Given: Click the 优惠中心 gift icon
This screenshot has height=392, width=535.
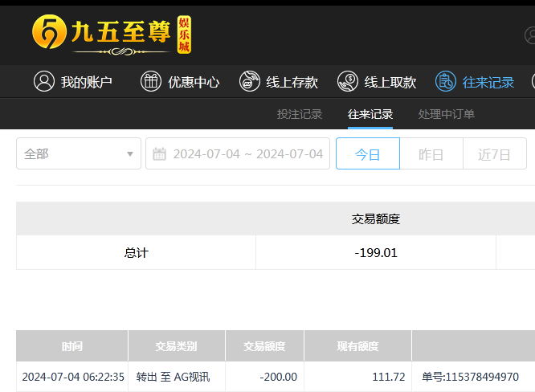Looking at the screenshot, I should tap(151, 82).
